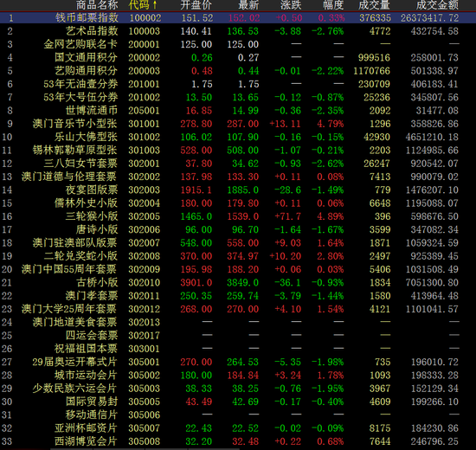The image size is (476, 450).
Task: Select the 城市运动会片 row
Action: [238, 376]
